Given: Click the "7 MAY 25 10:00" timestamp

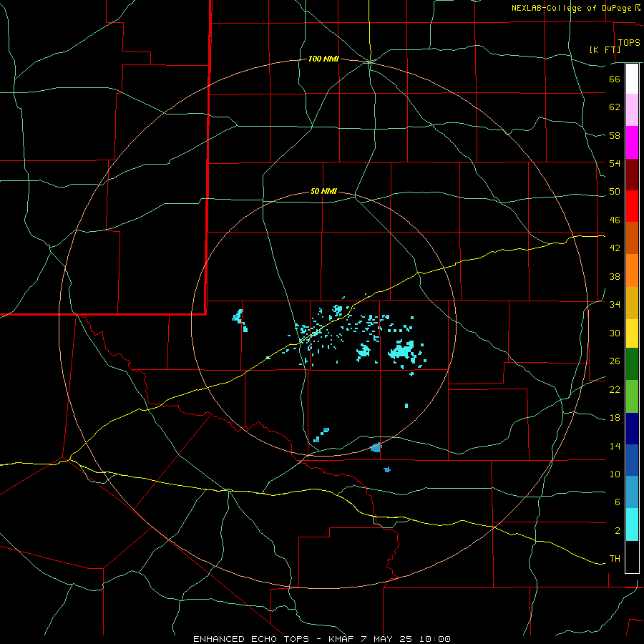Looking at the screenshot, I should pyautogui.click(x=406, y=639).
